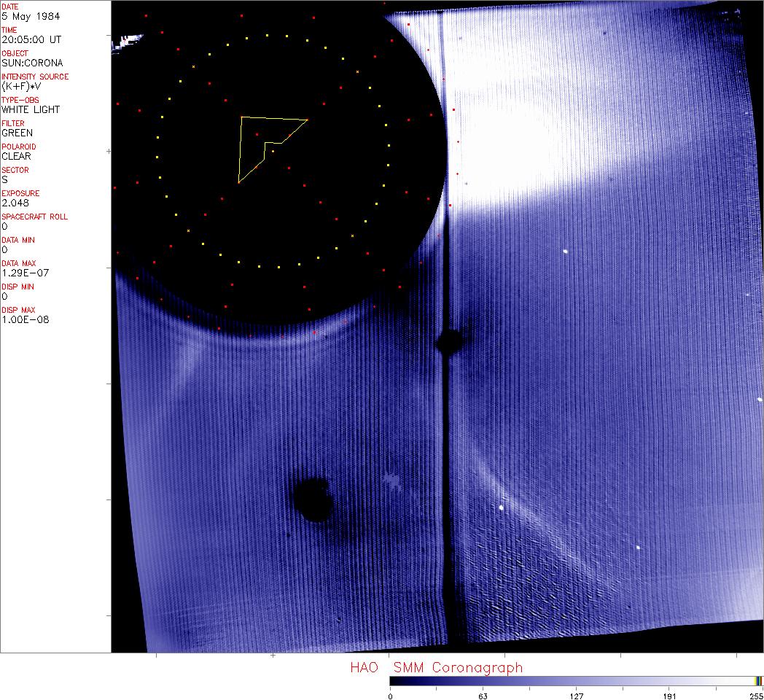Click the "SPACECRAFT ROLL" label

pyautogui.click(x=34, y=217)
